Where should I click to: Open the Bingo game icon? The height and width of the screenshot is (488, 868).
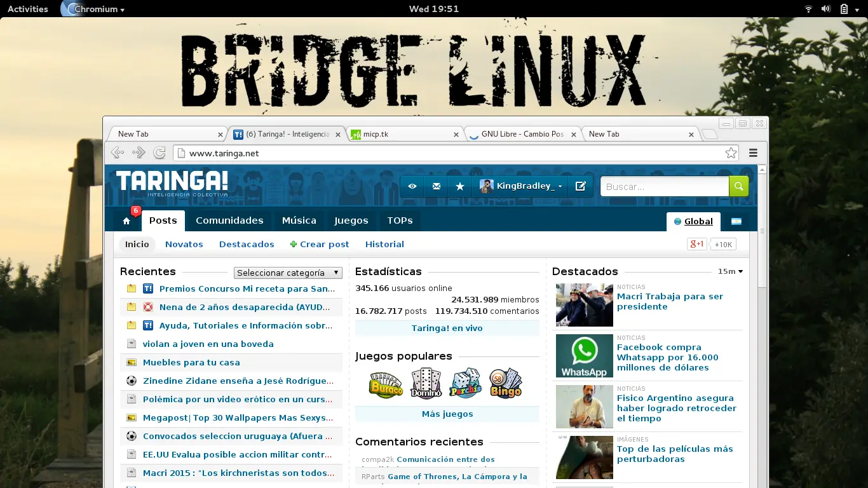[x=506, y=383]
